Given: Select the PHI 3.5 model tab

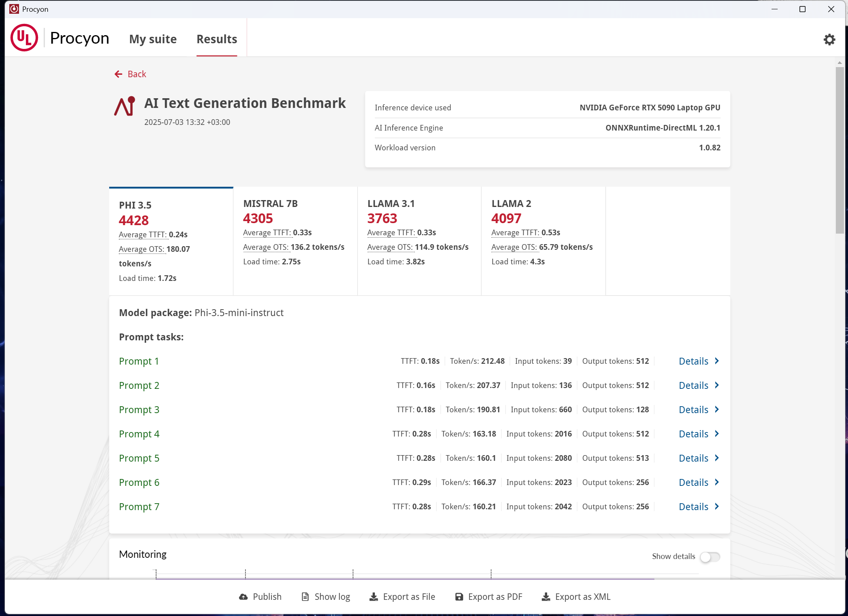Looking at the screenshot, I should click(x=171, y=241).
